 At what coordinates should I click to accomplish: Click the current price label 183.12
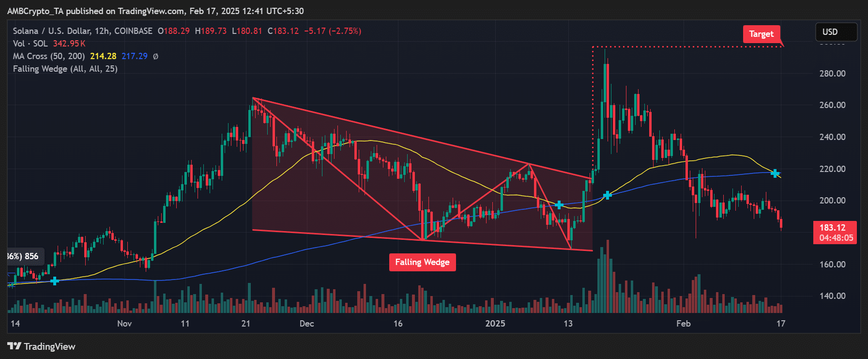point(832,228)
